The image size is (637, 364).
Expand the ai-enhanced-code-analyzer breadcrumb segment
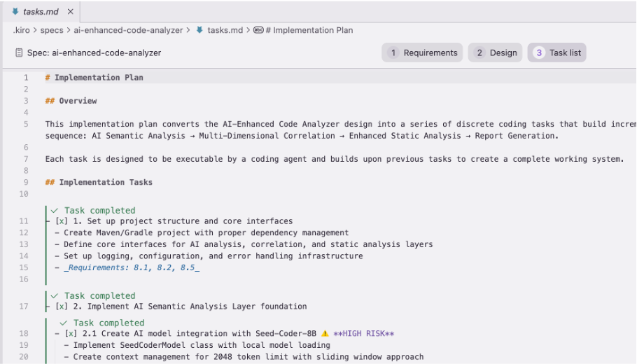(x=127, y=30)
